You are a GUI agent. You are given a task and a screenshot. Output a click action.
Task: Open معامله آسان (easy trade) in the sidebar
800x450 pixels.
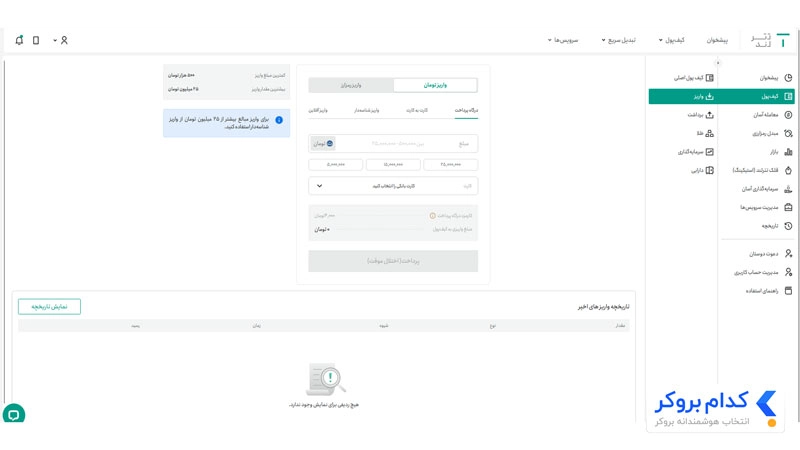[x=770, y=115]
